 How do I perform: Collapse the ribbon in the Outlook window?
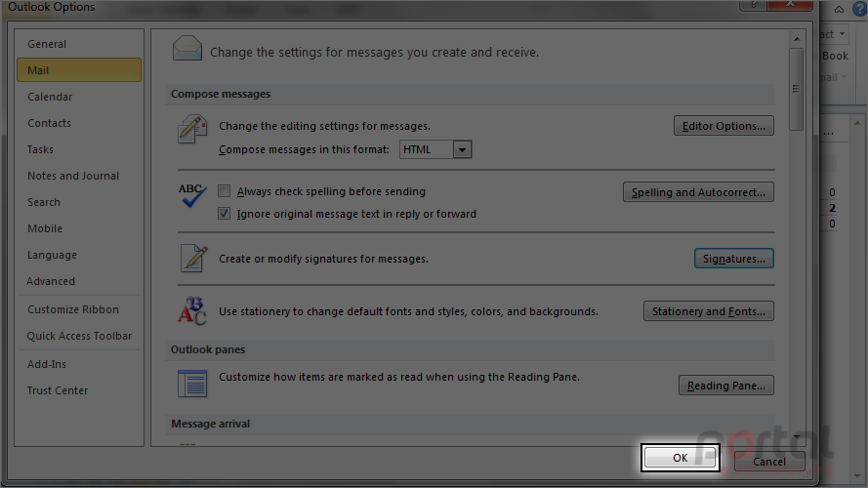(x=840, y=10)
